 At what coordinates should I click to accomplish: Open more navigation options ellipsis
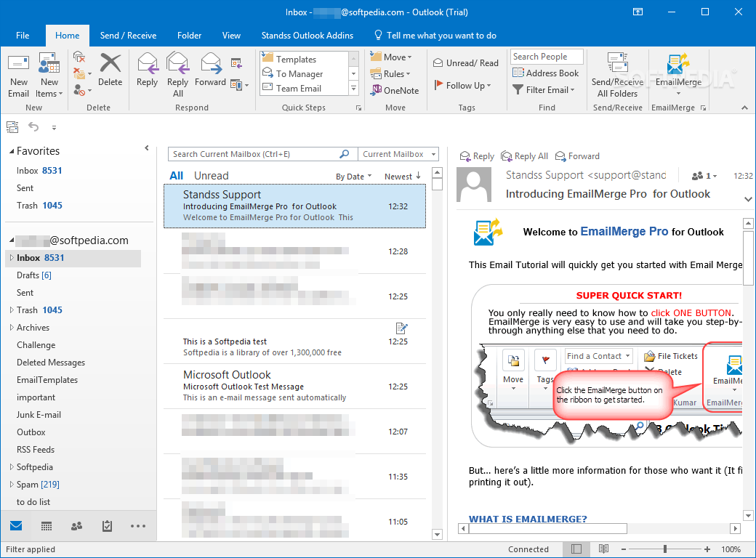[x=138, y=526]
